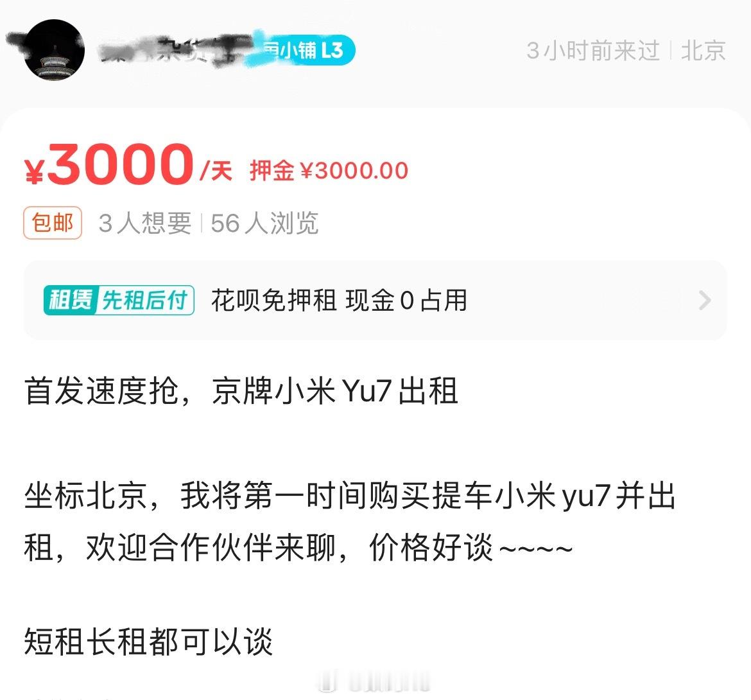Tap the orange 包邮 free shipping tag
The image size is (751, 700).
point(53,223)
